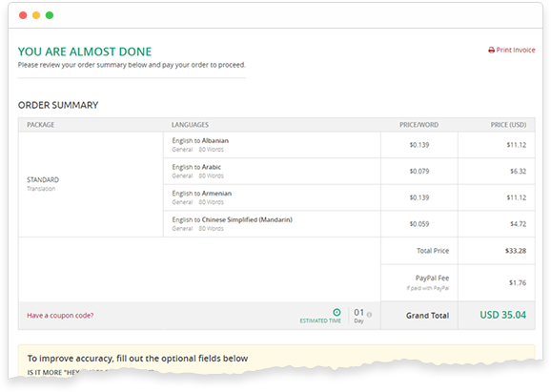The width and height of the screenshot is (551, 392).
Task: Click the Total Price label
Action: pos(433,251)
